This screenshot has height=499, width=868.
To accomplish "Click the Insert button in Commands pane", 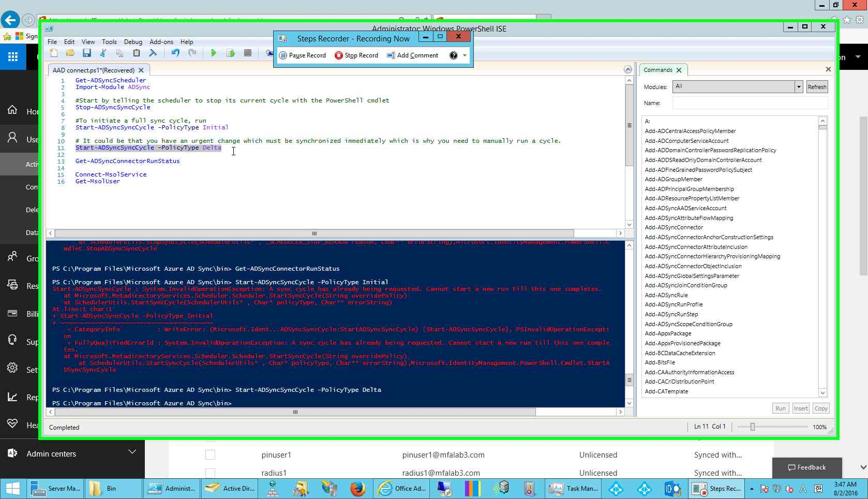I will (801, 408).
